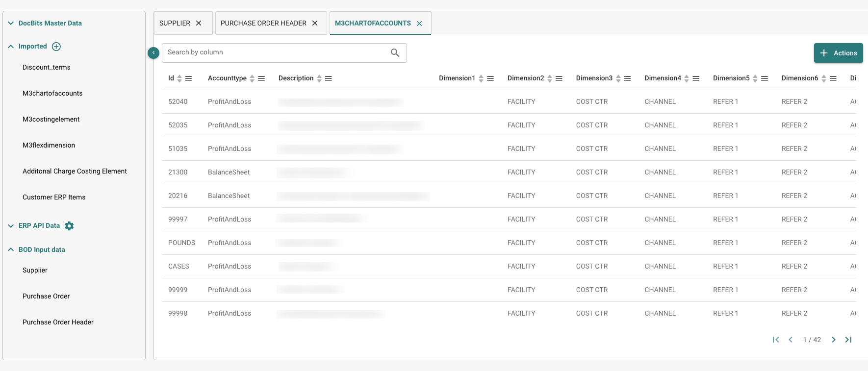
Task: Click the Search by column field
Action: (275, 52)
